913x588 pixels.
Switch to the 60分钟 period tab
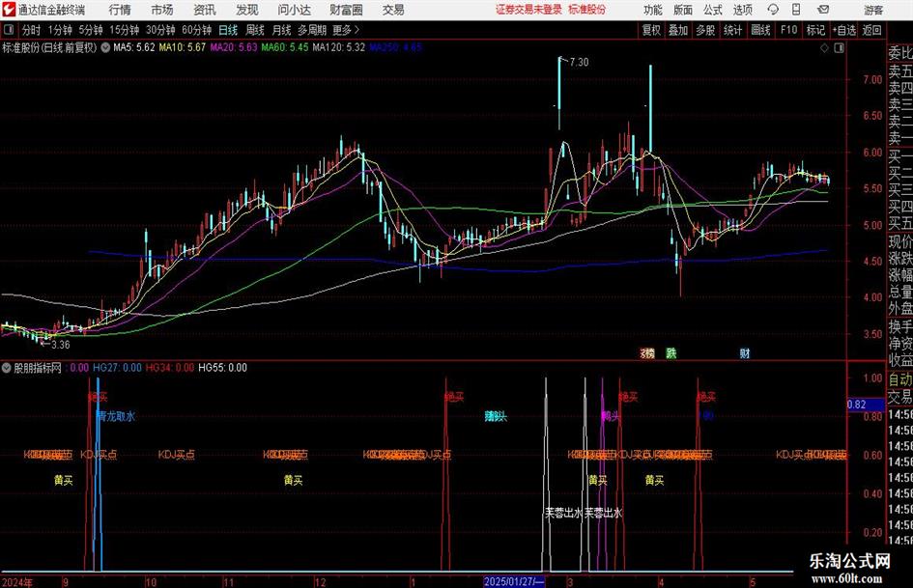[x=197, y=30]
